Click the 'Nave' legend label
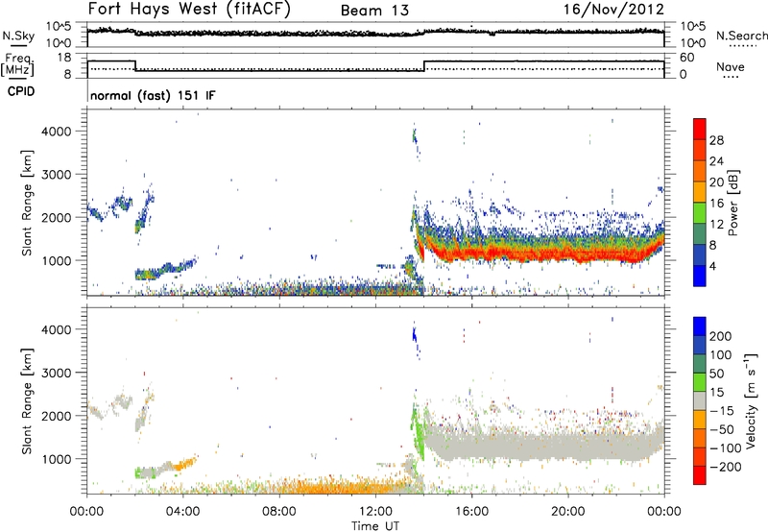This screenshot has width=768, height=532. pos(730,66)
